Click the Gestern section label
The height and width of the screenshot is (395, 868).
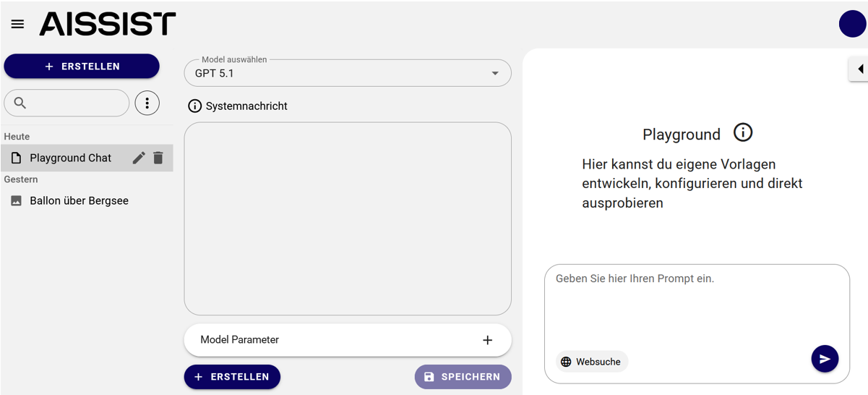pos(21,179)
